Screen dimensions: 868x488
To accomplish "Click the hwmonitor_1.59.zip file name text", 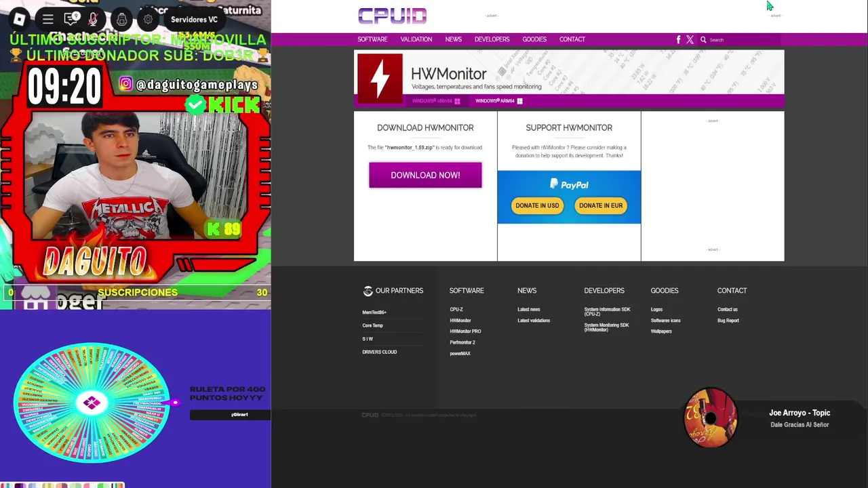I will [x=410, y=148].
